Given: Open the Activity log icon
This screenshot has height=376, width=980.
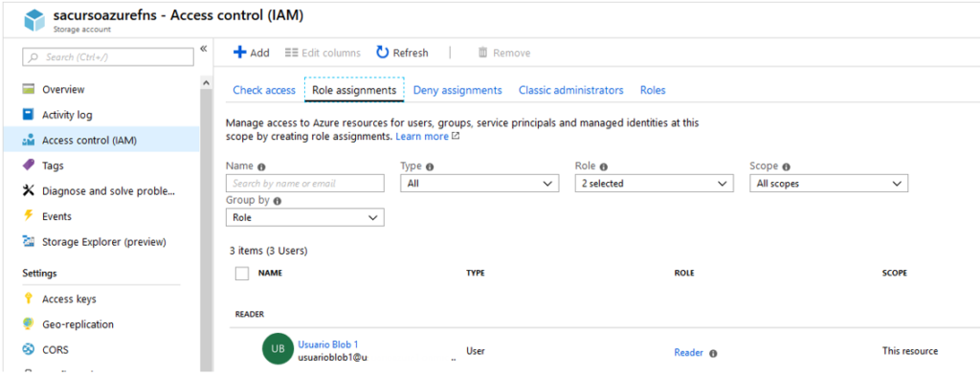Looking at the screenshot, I should pos(28,115).
